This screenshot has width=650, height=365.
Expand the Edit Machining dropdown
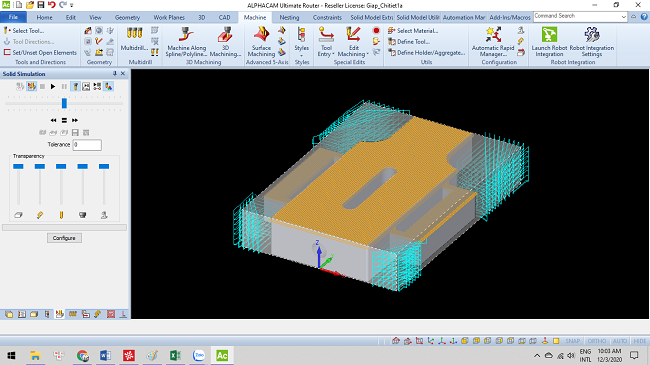coord(353,41)
